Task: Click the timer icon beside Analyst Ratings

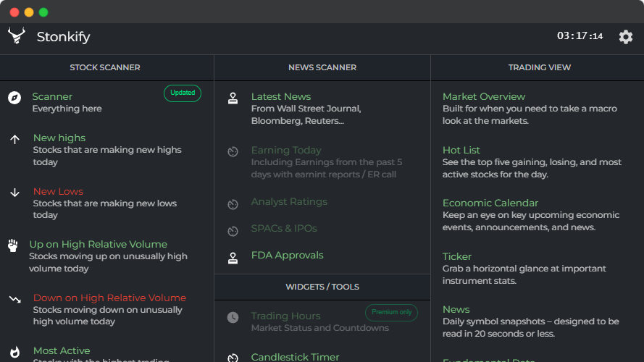Action: (x=233, y=204)
